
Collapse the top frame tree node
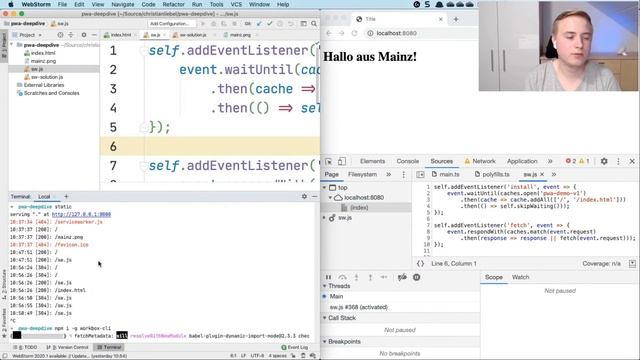coord(325,188)
